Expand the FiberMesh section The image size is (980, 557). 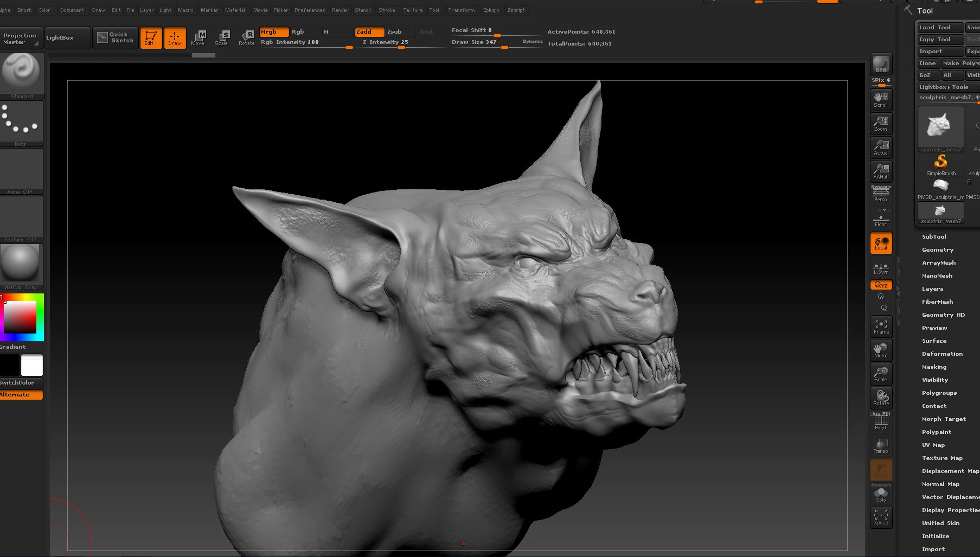pos(938,302)
